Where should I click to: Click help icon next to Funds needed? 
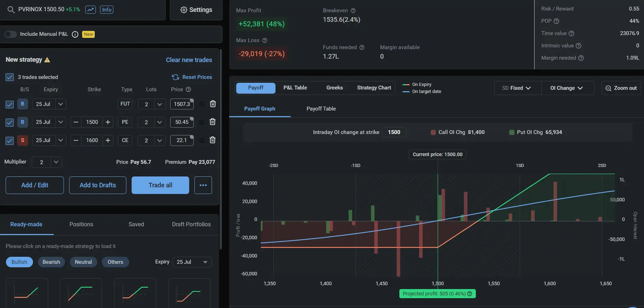[x=362, y=47]
